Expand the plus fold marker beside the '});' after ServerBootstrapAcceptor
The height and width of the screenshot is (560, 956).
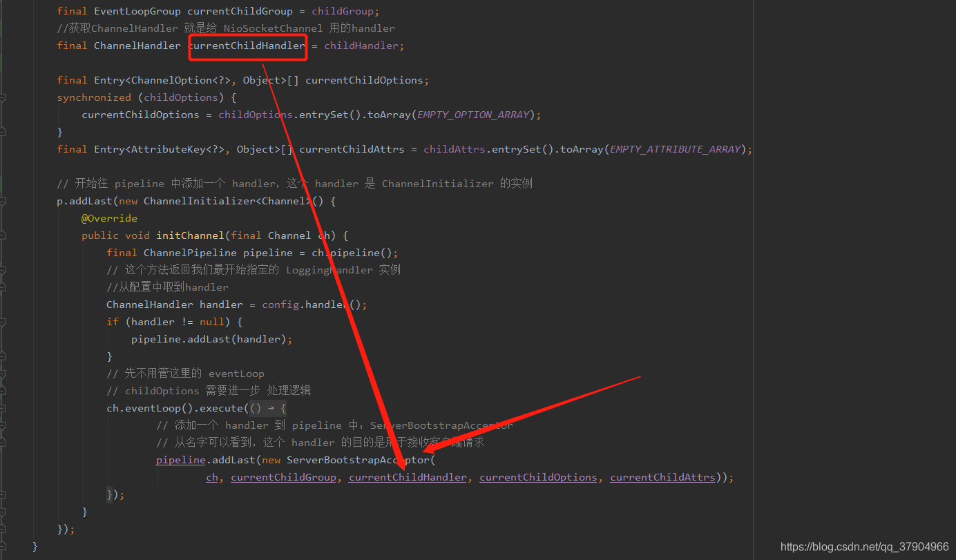point(2,495)
